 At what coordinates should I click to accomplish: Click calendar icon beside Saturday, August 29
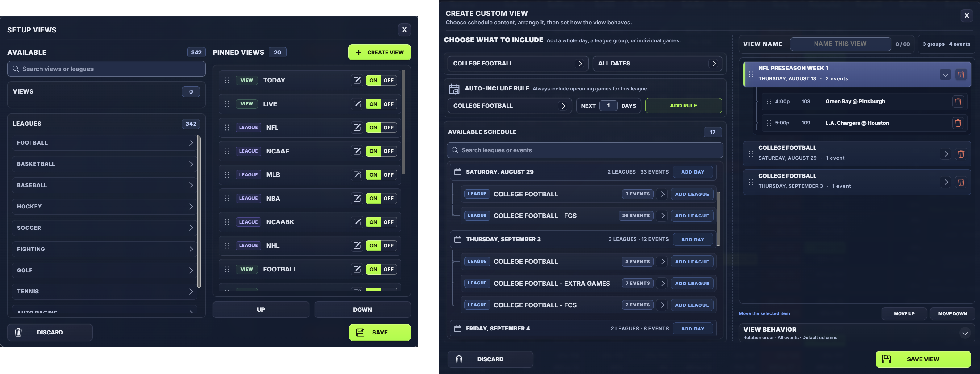click(x=458, y=172)
